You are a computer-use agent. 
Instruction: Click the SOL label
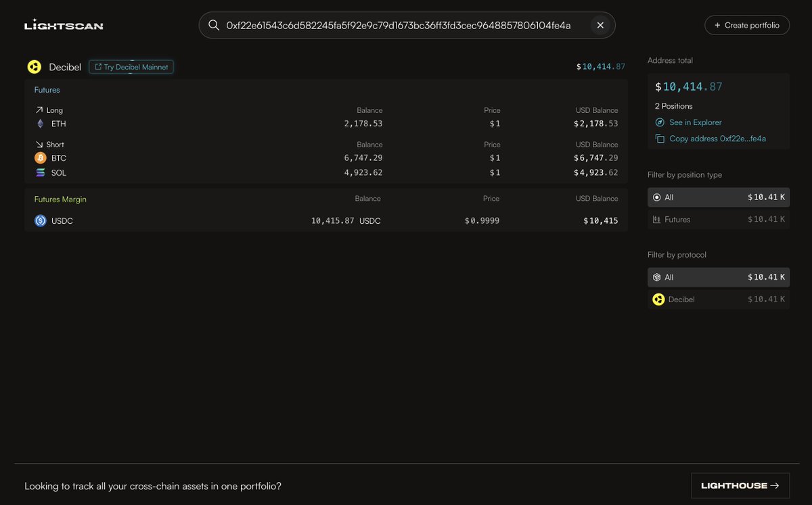pos(59,172)
